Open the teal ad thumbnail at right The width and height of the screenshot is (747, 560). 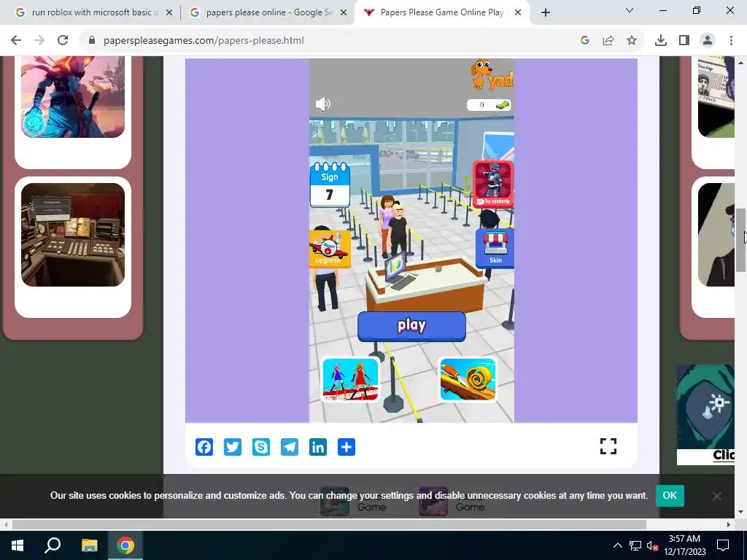click(x=705, y=414)
